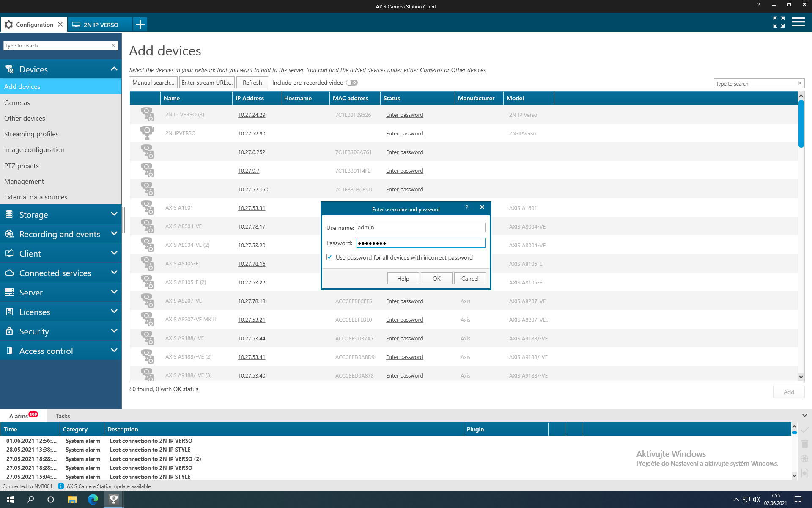The height and width of the screenshot is (508, 812).
Task: Click the Username input field
Action: pyautogui.click(x=420, y=227)
